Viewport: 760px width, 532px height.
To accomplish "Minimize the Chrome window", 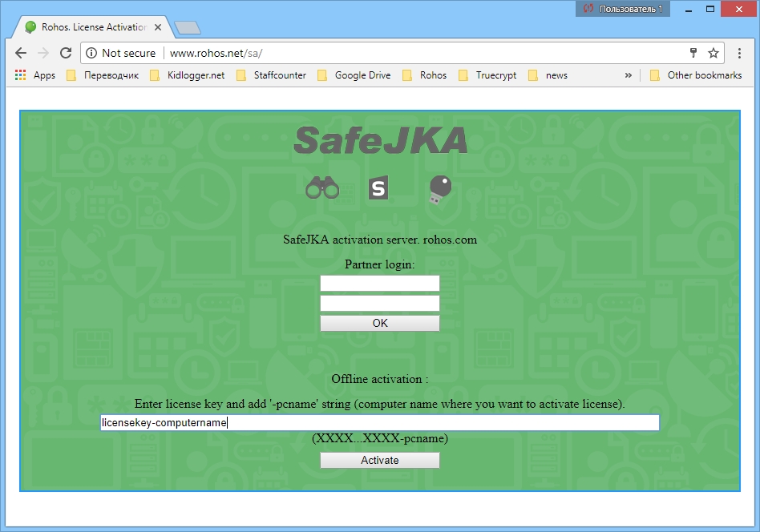I will click(x=689, y=9).
